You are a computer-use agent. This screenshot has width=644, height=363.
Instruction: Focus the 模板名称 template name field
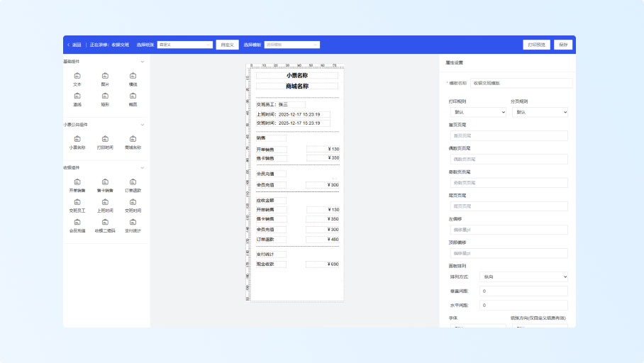point(521,83)
